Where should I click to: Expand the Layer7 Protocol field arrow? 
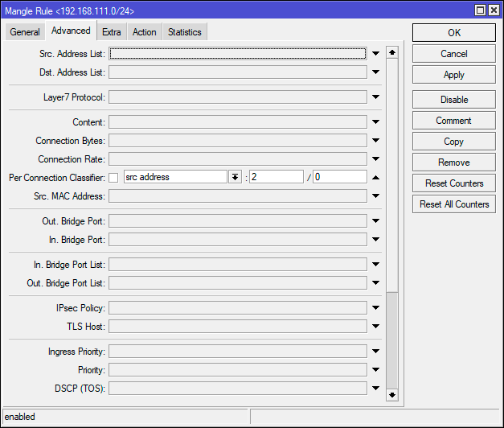tap(375, 97)
